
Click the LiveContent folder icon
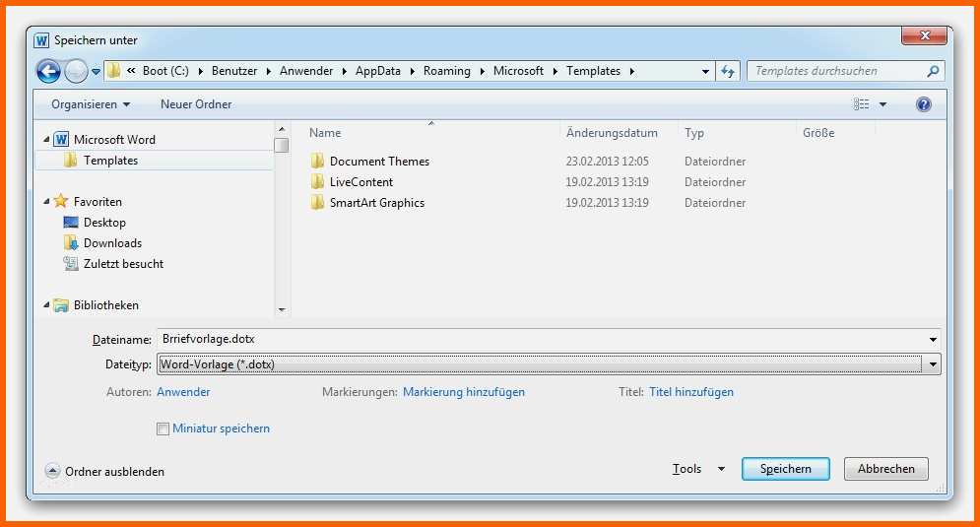[x=317, y=182]
